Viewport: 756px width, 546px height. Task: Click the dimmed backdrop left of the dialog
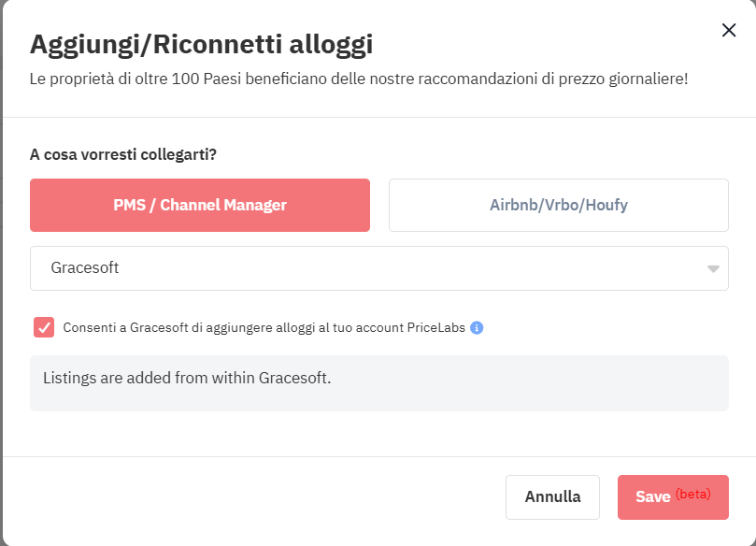(1, 273)
